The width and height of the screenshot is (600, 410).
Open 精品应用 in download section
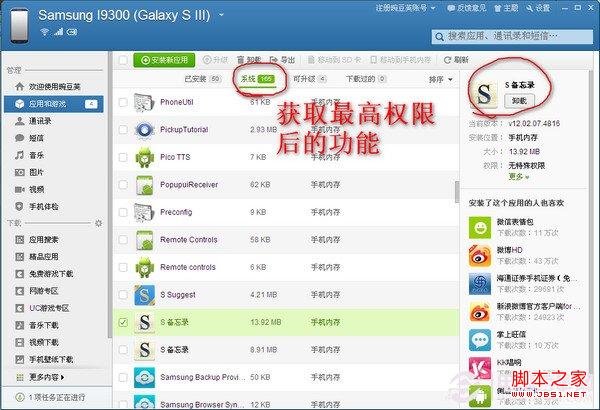pos(54,256)
